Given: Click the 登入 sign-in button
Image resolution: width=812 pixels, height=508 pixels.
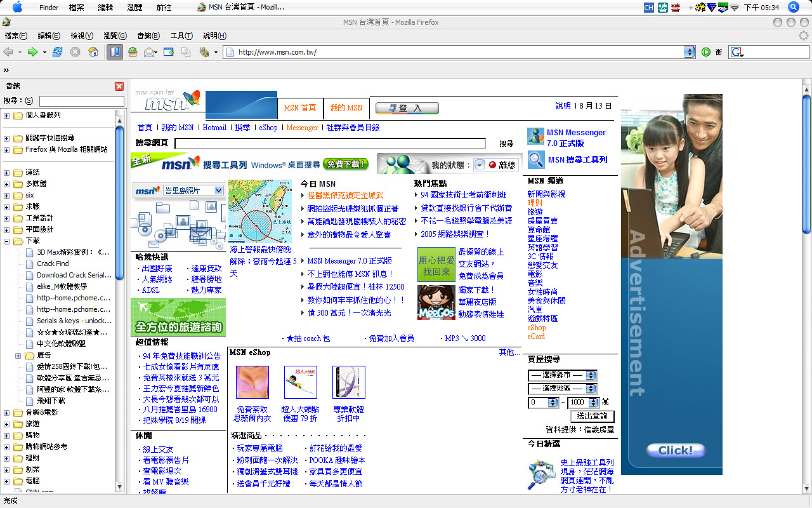Looking at the screenshot, I should pyautogui.click(x=407, y=109).
